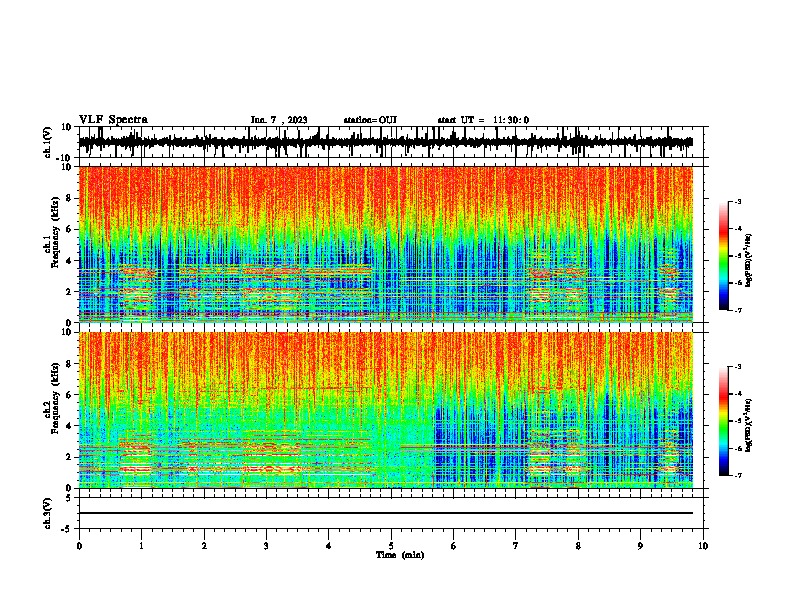Click the time axis tick label "3"
The width and height of the screenshot is (792, 612).
[x=266, y=546]
